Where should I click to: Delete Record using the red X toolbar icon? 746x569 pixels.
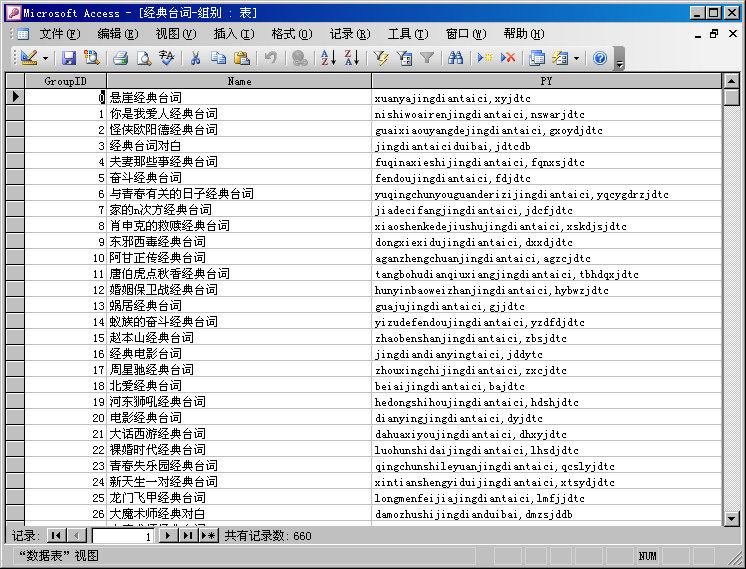tap(508, 58)
